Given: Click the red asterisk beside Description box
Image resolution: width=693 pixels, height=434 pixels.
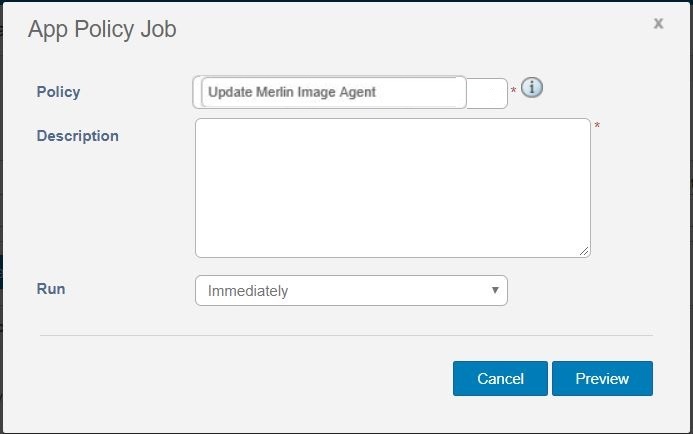Looking at the screenshot, I should pyautogui.click(x=597, y=126).
